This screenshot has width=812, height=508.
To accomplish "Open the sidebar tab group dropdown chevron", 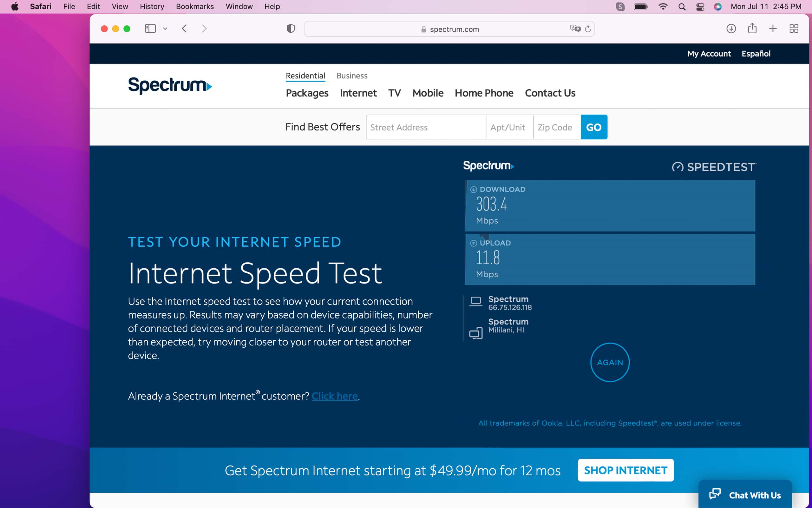I will click(165, 29).
